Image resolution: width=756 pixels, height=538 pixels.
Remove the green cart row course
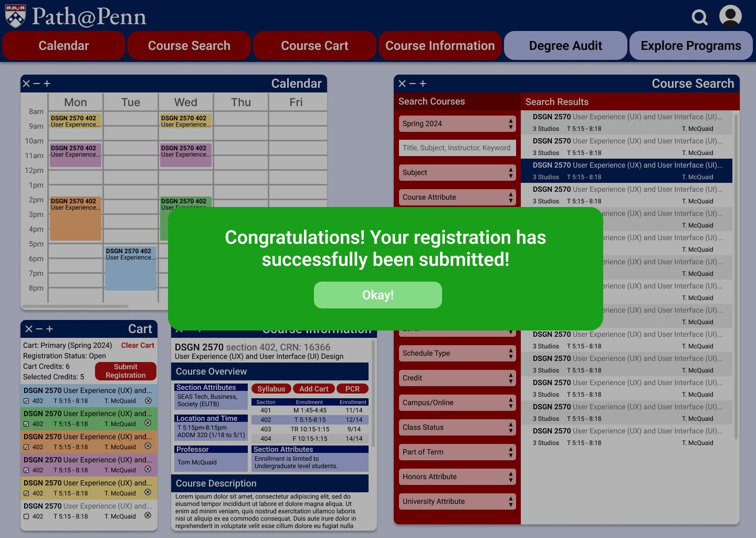click(148, 423)
